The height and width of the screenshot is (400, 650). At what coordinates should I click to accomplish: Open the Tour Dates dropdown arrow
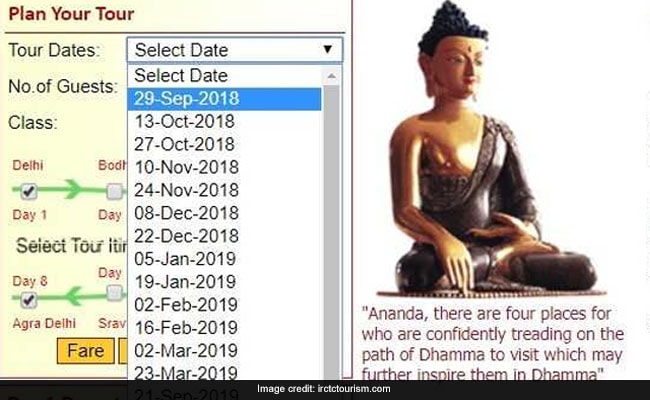point(327,49)
